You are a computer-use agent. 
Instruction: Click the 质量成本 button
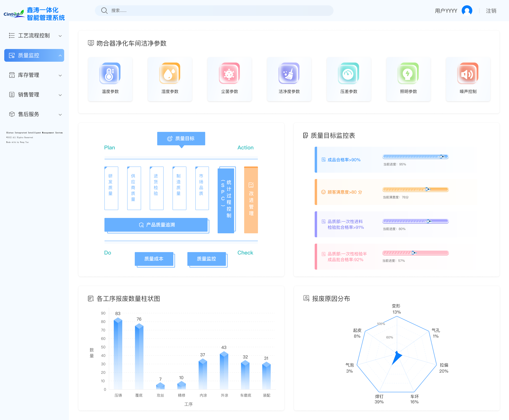coord(154,259)
